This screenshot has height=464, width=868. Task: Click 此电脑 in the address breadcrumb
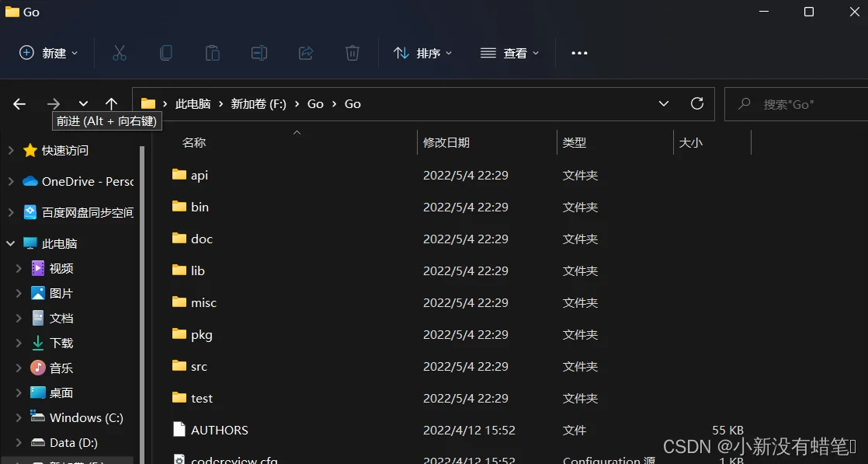[193, 103]
